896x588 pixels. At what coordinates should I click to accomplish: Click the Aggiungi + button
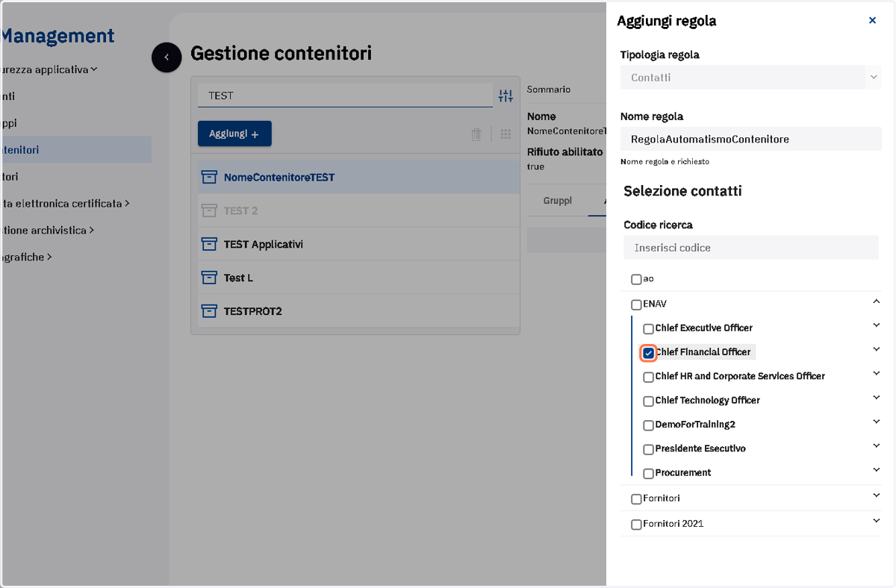click(234, 134)
